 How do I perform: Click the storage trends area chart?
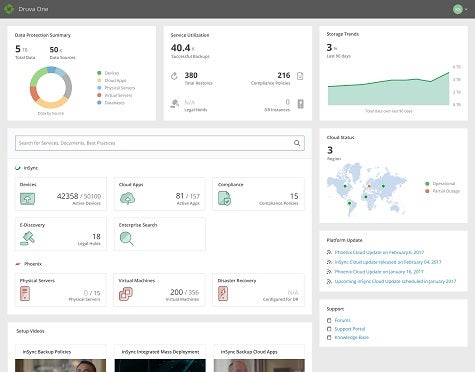pos(389,89)
